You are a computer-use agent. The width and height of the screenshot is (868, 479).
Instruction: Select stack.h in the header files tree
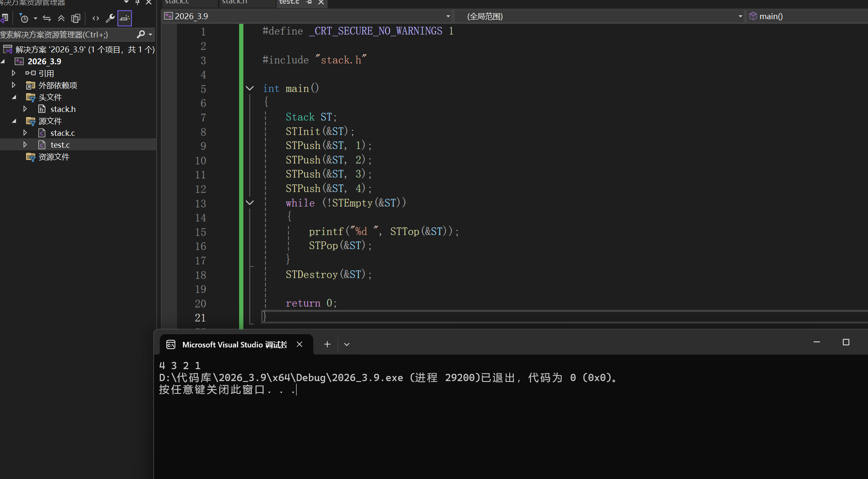coord(63,109)
